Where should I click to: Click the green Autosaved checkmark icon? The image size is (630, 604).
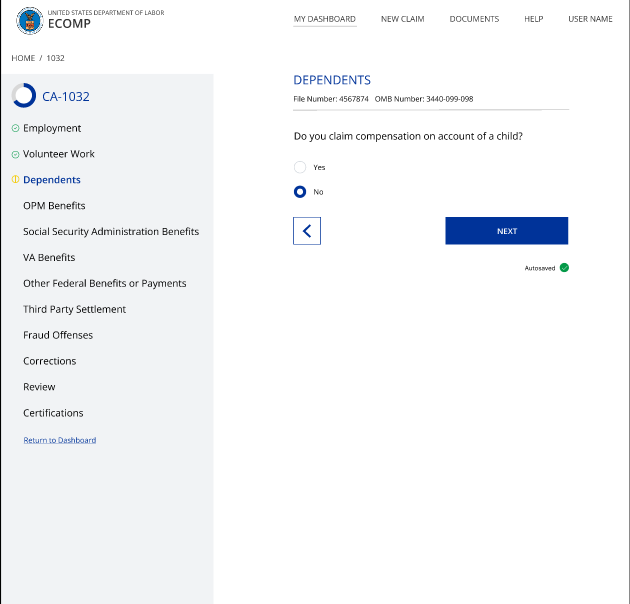(564, 268)
